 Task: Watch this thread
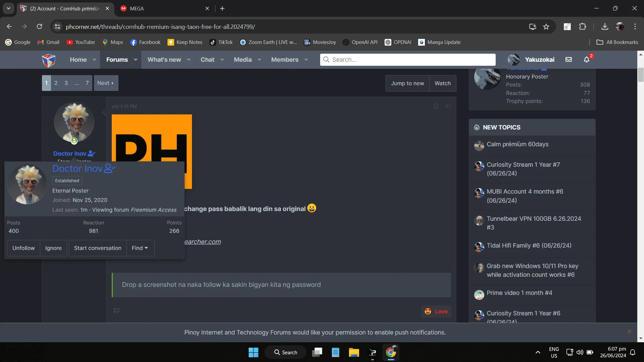pos(443,84)
